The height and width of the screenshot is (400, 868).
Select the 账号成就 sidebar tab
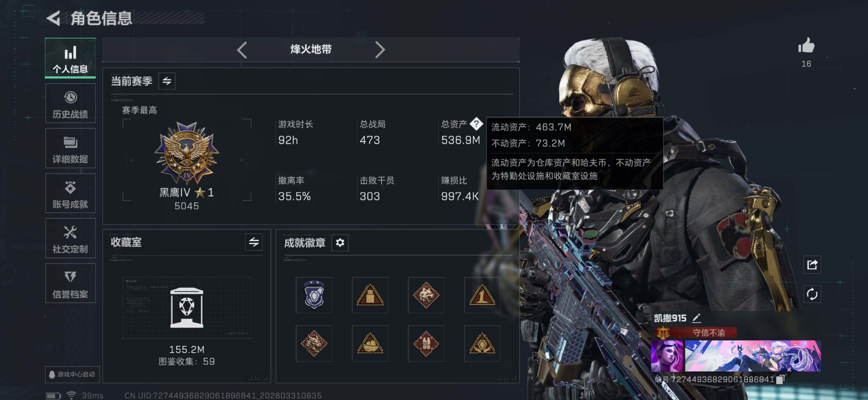pyautogui.click(x=70, y=193)
